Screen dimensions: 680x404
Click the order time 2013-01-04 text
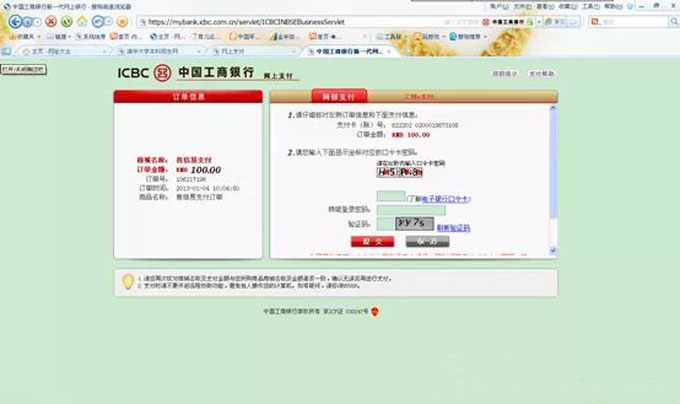click(207, 188)
